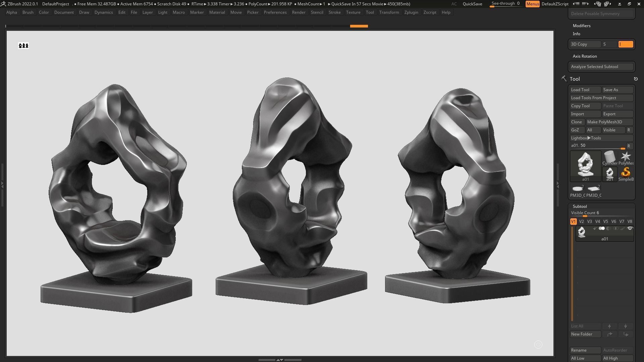644x362 pixels.
Task: Click the Save As button
Action: pos(618,90)
